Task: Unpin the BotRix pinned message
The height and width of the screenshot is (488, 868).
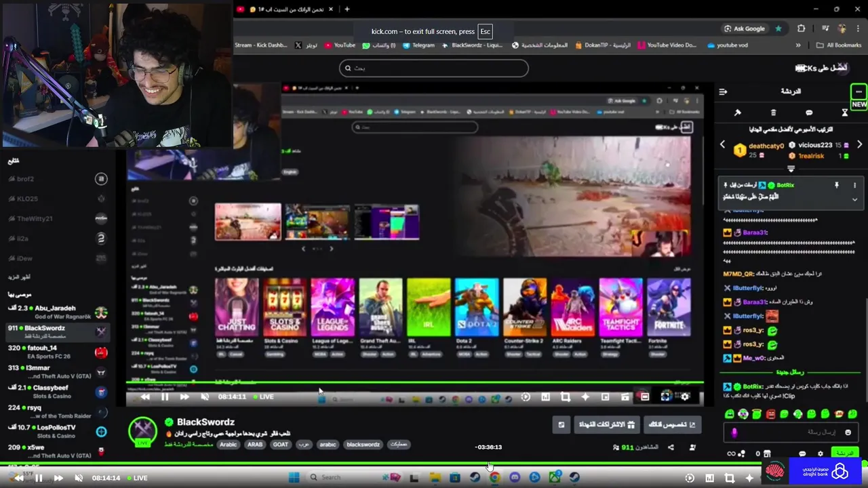Action: click(837, 185)
